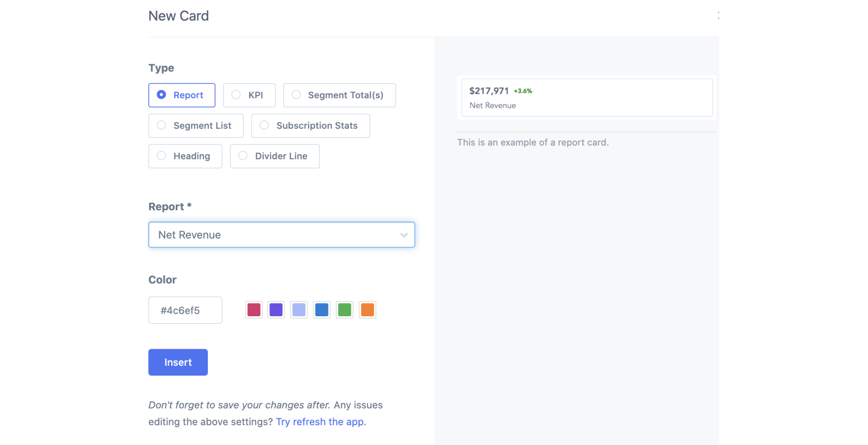
Task: Pick the purple color swatch
Action: 276,310
